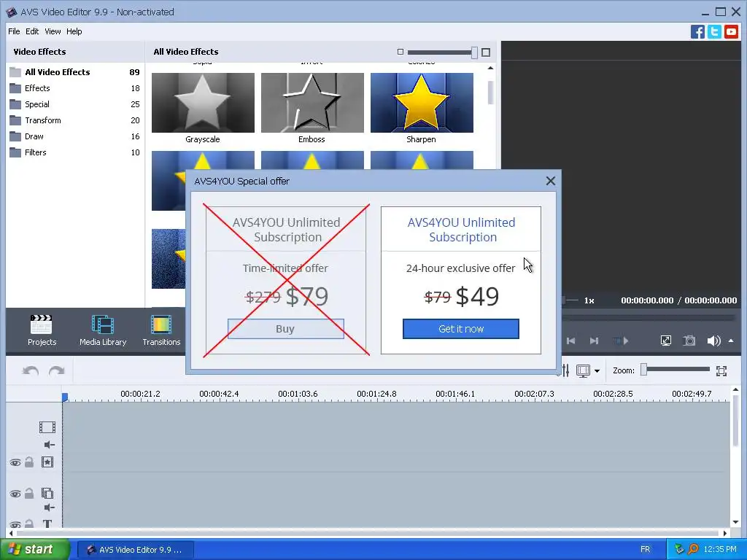The width and height of the screenshot is (747, 560).
Task: Open the Twitter page icon
Action: point(714,32)
